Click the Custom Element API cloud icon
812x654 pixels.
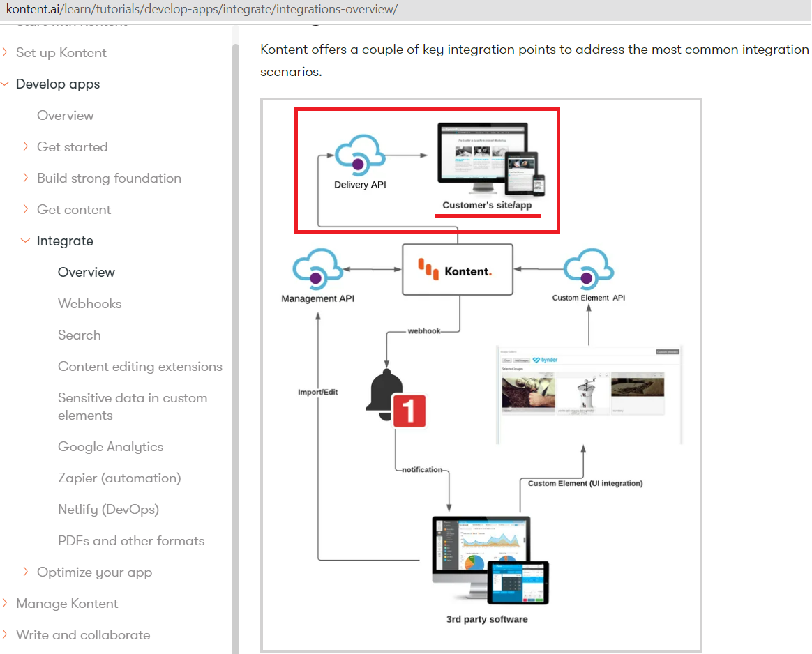pyautogui.click(x=587, y=268)
